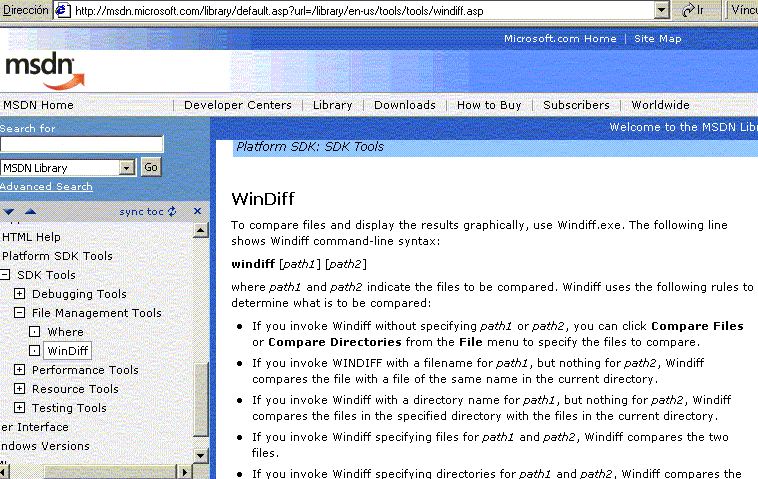
Task: Open the Subscribers menu item
Action: [576, 105]
